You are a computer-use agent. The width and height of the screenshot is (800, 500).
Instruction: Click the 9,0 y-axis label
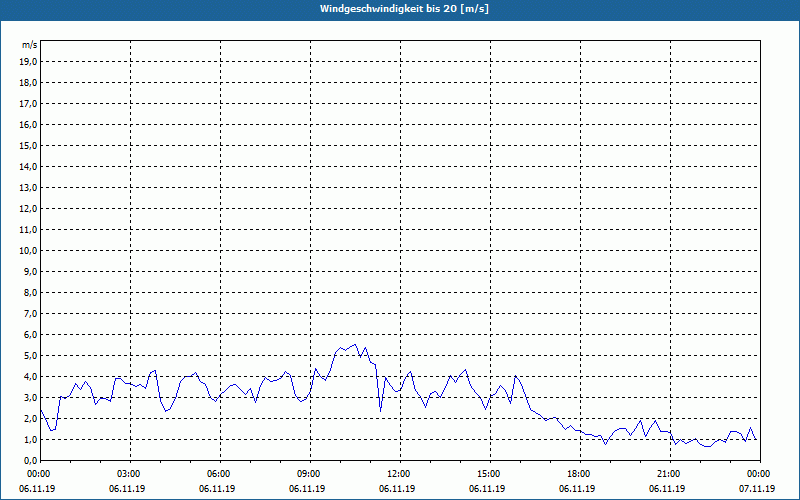30,271
